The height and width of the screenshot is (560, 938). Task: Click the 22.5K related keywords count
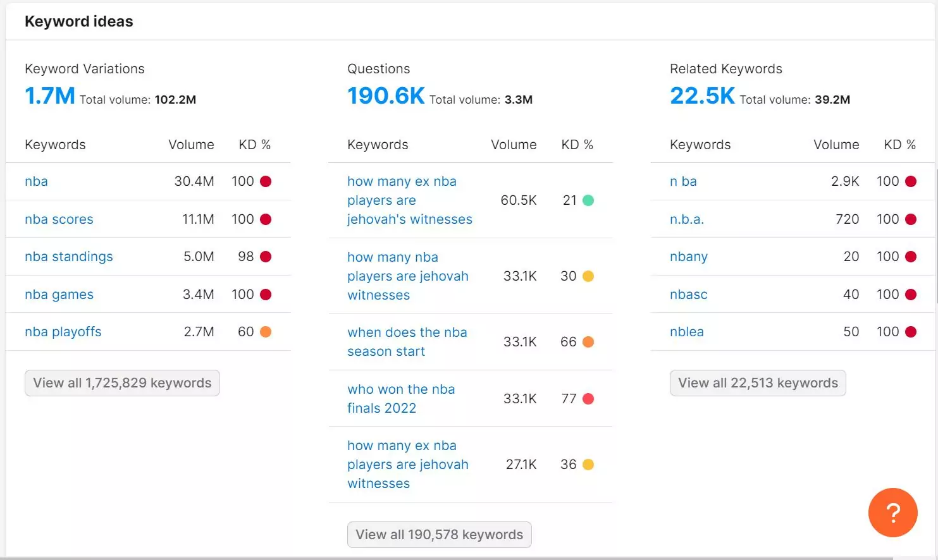click(x=702, y=96)
